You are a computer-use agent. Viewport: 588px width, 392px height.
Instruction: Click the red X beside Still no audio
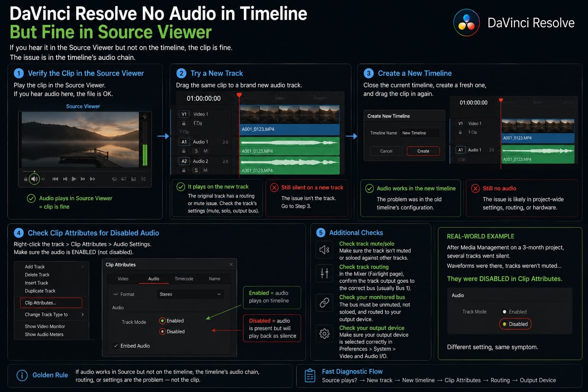coord(475,188)
